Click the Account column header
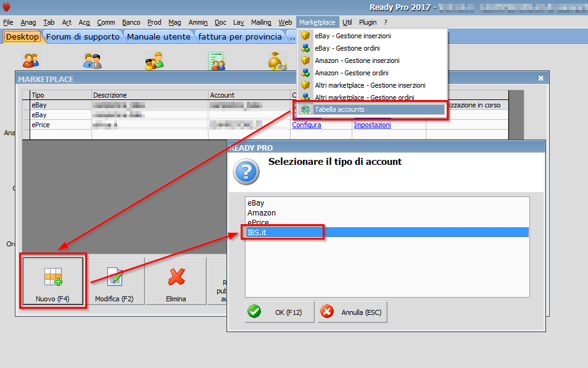The image size is (588, 368). (x=249, y=95)
